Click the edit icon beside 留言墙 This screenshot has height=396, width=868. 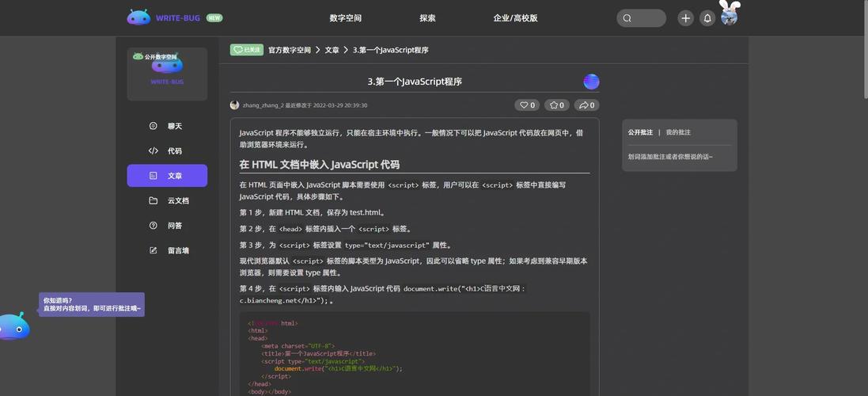pos(154,250)
